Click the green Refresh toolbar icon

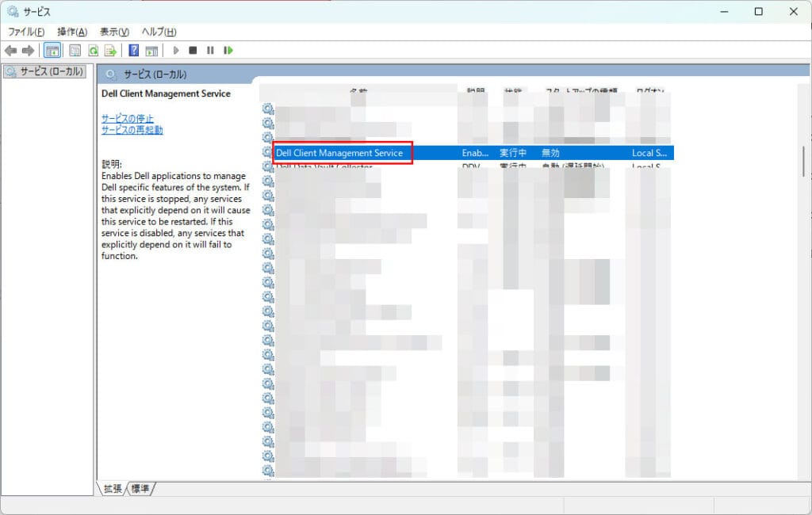point(93,51)
